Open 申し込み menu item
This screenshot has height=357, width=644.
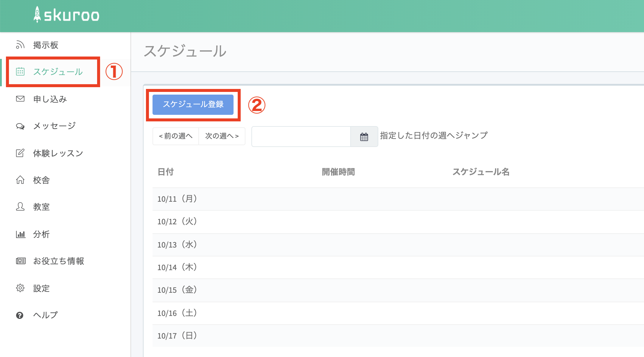coord(50,99)
